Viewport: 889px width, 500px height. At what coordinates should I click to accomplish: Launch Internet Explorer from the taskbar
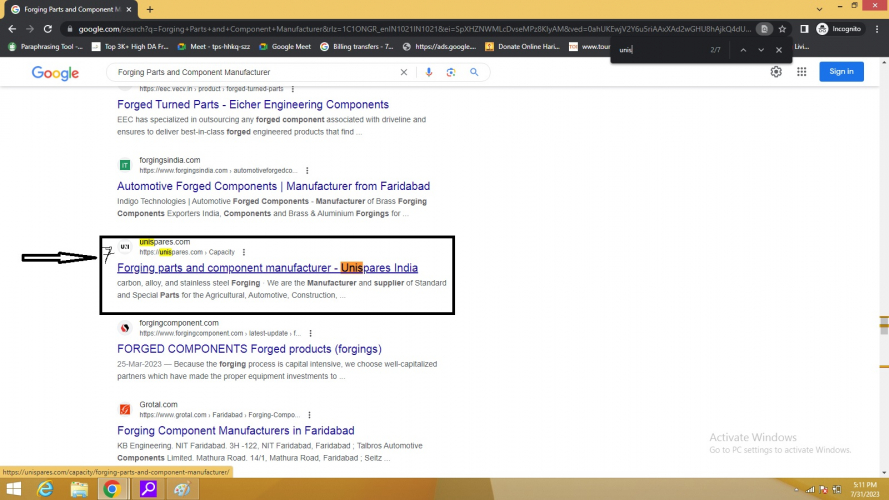click(45, 489)
